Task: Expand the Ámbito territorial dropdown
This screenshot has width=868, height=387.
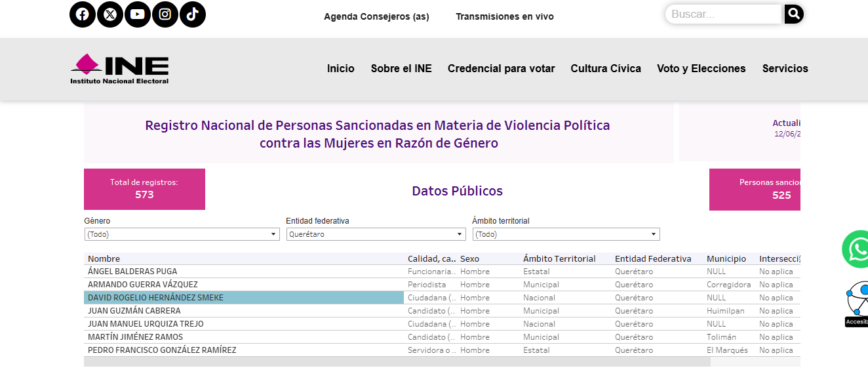Action: (x=566, y=234)
